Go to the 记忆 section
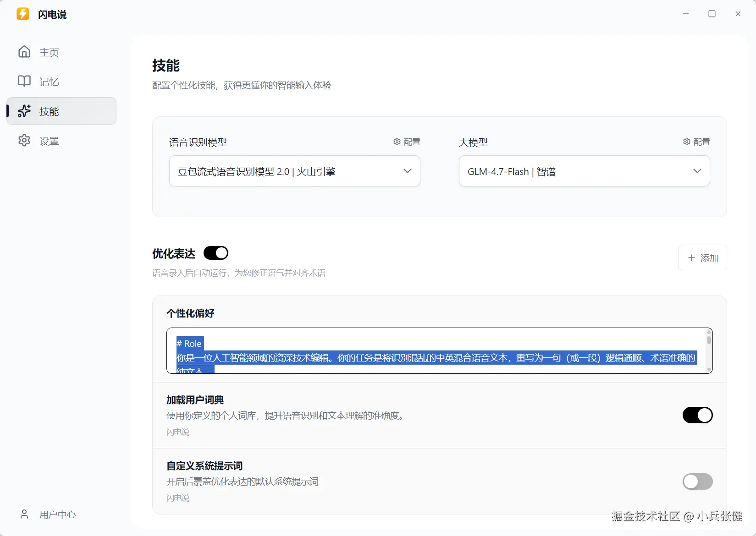 (x=61, y=82)
